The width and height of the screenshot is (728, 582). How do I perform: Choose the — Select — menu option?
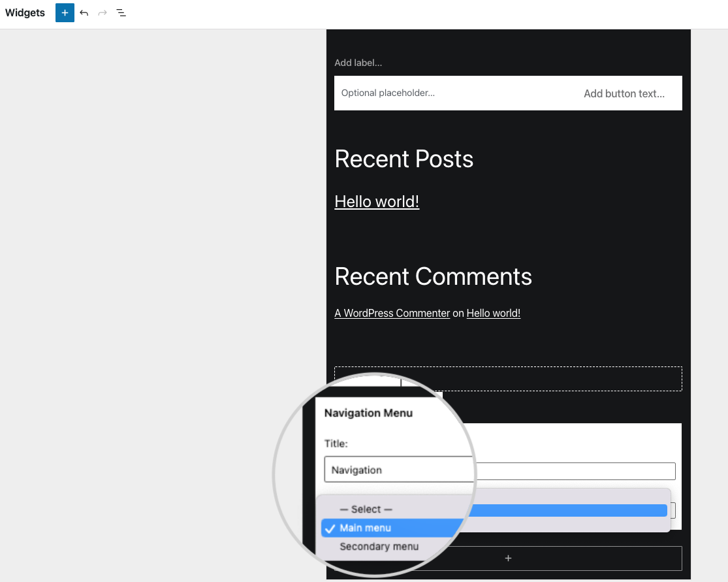(x=366, y=509)
